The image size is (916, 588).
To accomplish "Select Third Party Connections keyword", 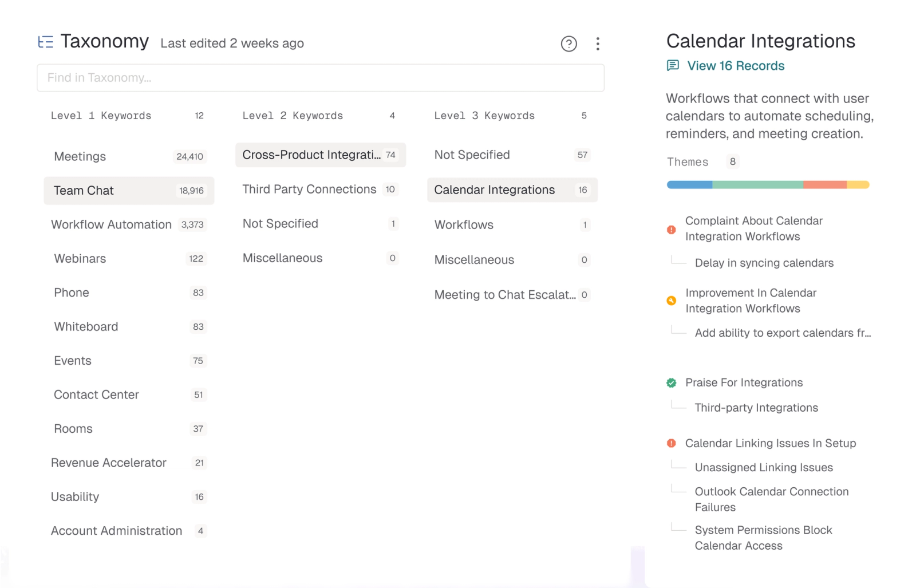I will (321, 190).
